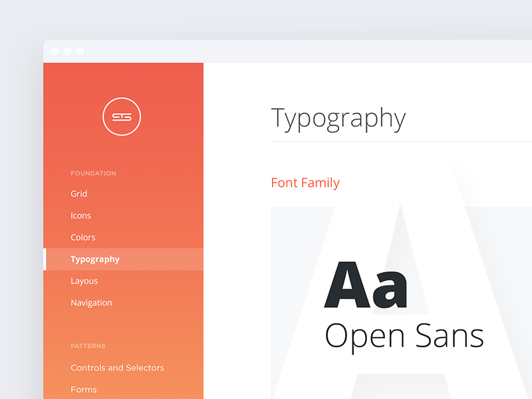Open Controls and Selectors patterns
Screen dimensions: 532x399
coord(117,368)
